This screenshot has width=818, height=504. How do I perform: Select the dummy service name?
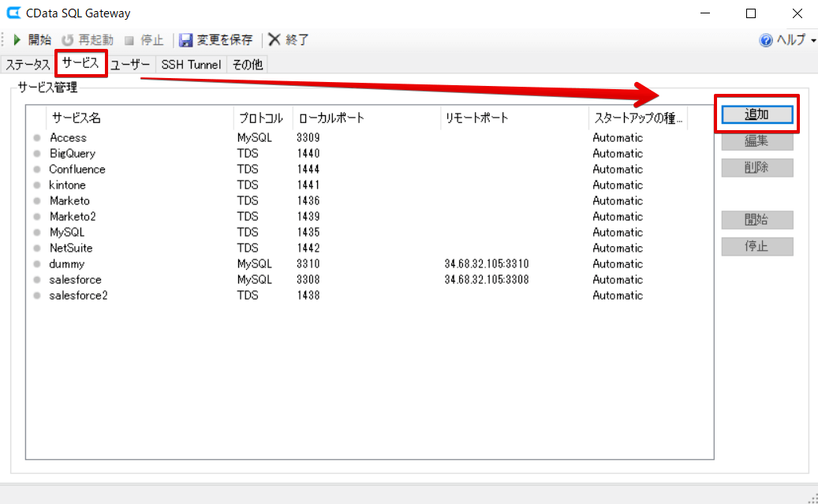click(66, 264)
